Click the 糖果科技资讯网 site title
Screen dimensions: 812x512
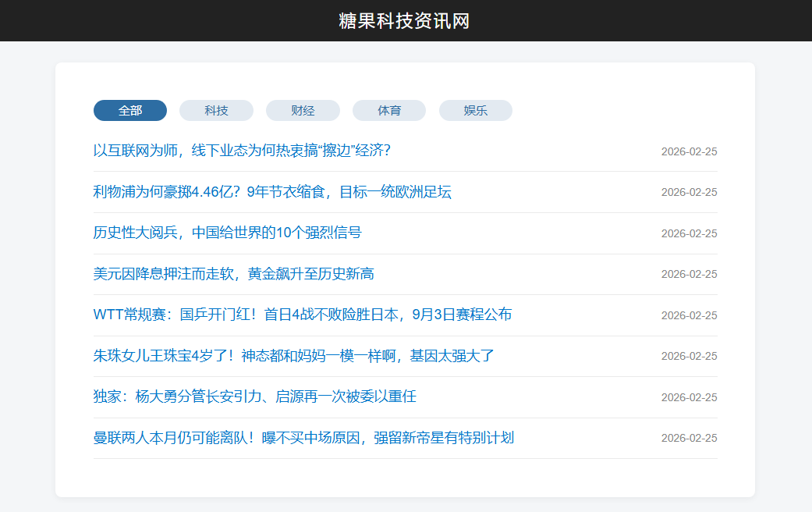404,21
